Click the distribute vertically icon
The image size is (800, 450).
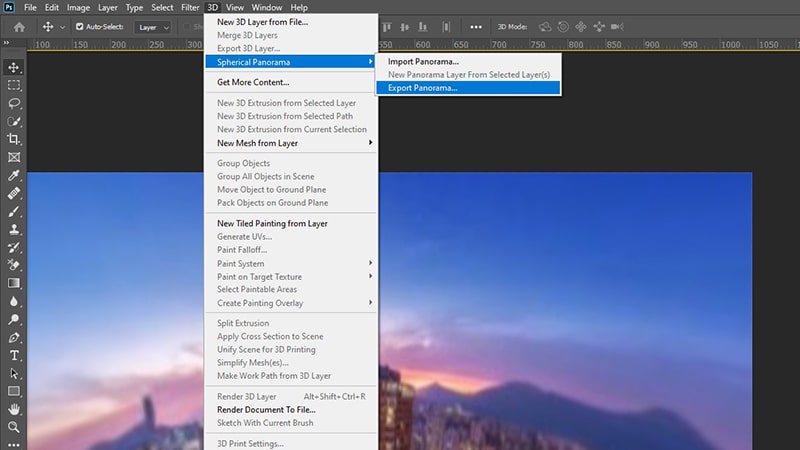pyautogui.click(x=446, y=27)
